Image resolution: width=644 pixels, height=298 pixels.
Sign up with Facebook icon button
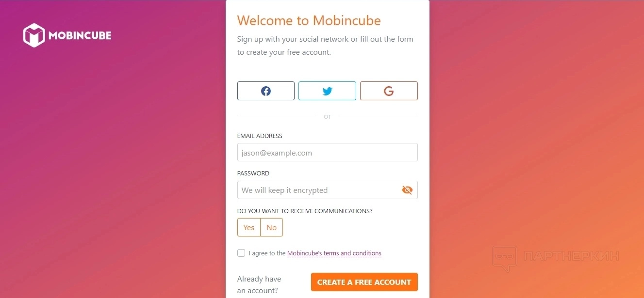pos(266,91)
